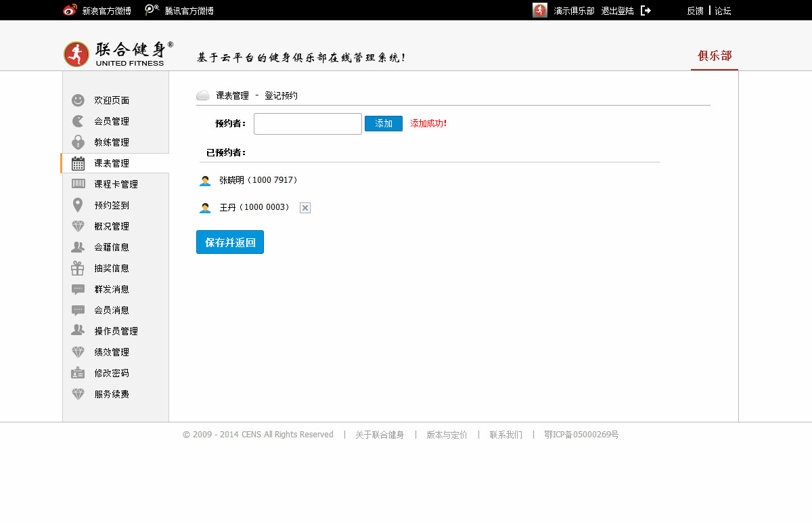Open 概况管理 in the sidebar

point(112,226)
